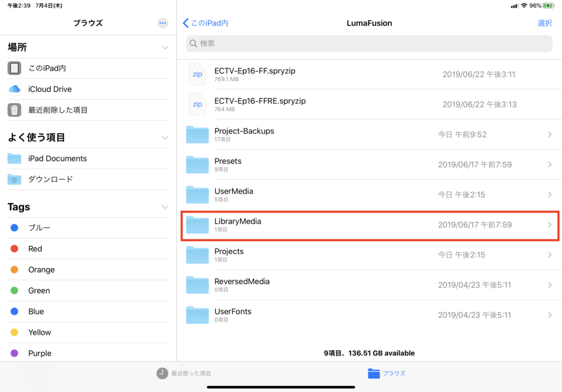
Task: Open UserMedia via its right chevron
Action: (x=549, y=195)
